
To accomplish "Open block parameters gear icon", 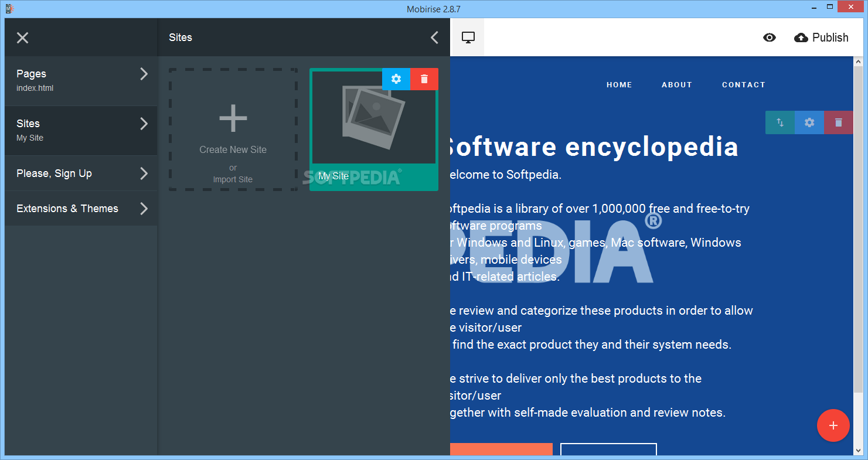I will [809, 122].
